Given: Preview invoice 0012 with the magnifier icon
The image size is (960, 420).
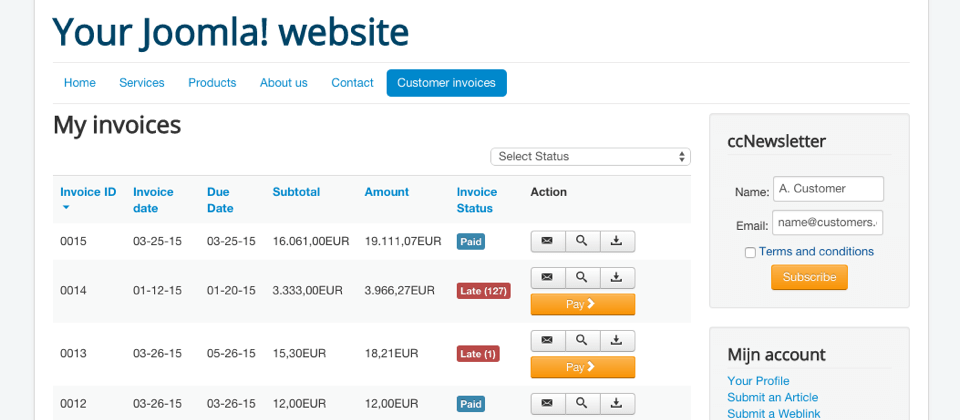Looking at the screenshot, I should coord(582,404).
